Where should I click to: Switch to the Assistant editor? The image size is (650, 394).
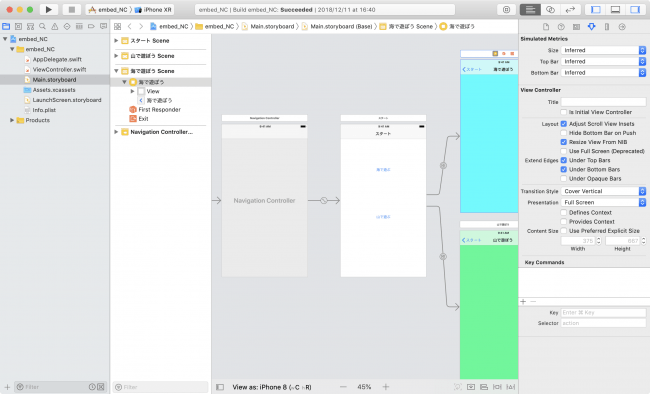click(550, 10)
